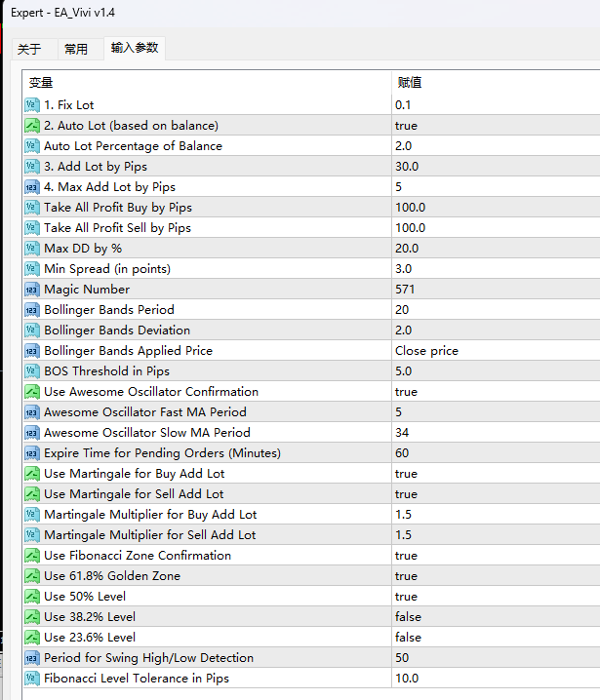Click the icon beside 1. Fix Lot

(31, 105)
